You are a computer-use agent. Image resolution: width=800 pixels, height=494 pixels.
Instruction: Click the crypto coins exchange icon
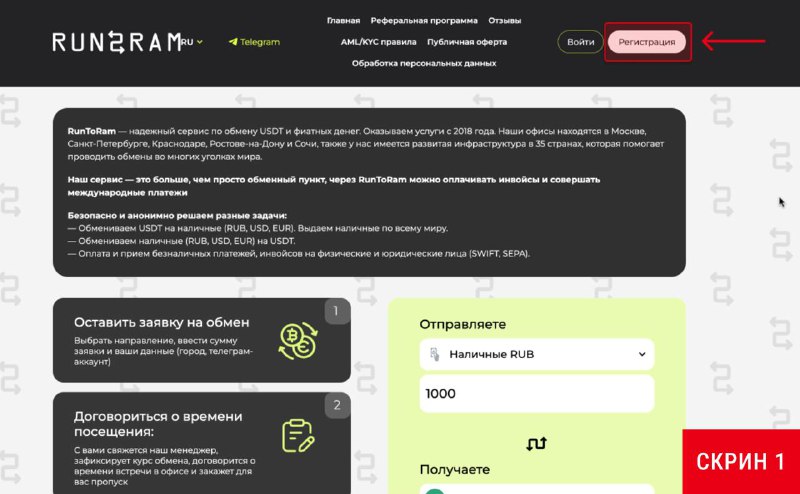(298, 340)
